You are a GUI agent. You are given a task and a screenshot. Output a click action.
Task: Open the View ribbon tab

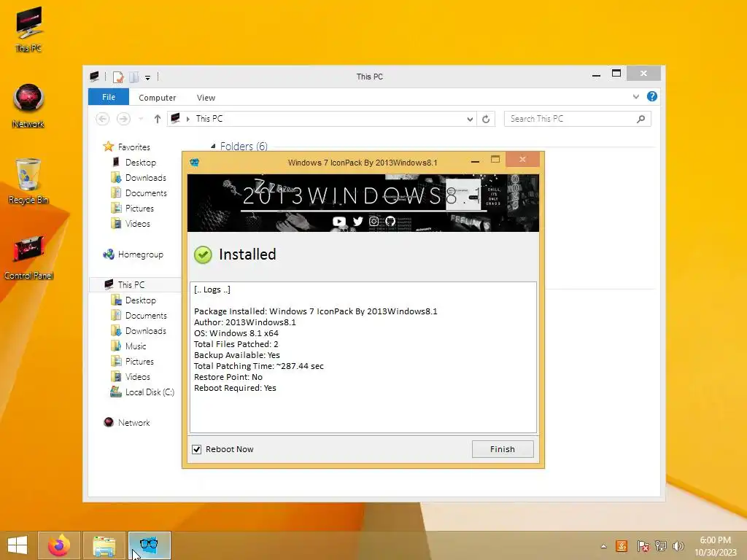206,98
